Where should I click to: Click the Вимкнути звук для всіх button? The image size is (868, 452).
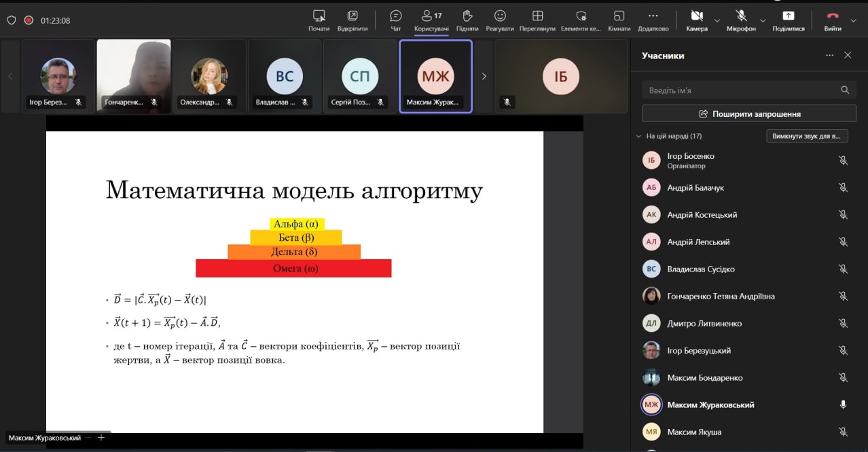pyautogui.click(x=807, y=136)
